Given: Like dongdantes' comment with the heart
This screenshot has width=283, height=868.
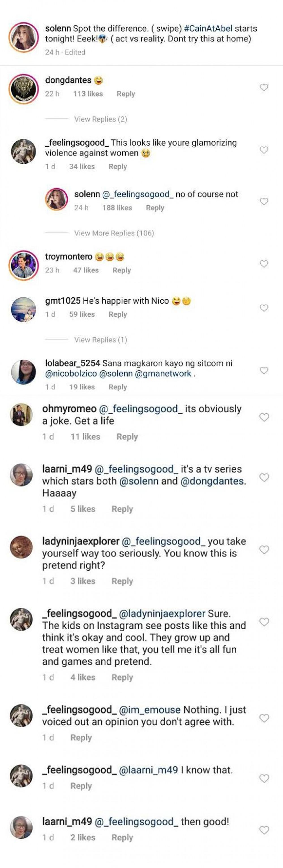Looking at the screenshot, I should 264,88.
